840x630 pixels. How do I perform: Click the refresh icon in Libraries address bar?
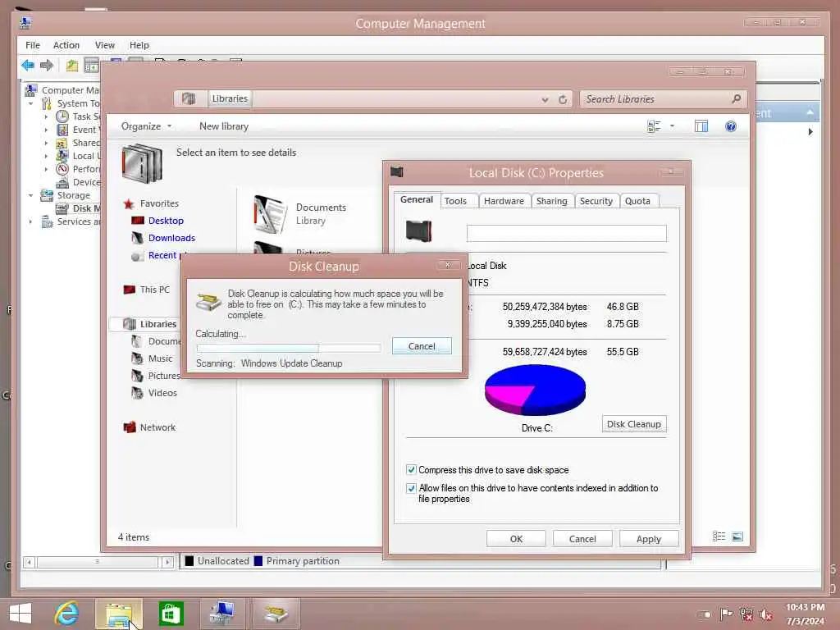click(563, 99)
